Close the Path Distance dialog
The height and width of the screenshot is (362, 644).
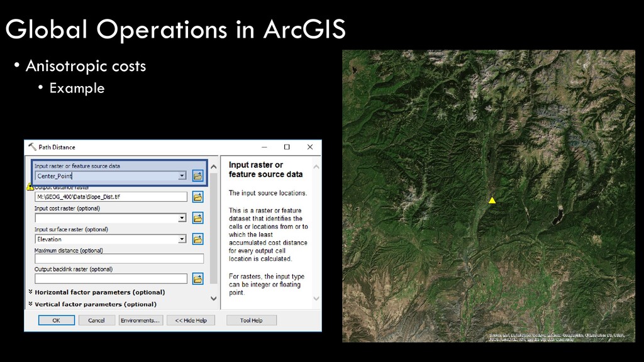310,147
